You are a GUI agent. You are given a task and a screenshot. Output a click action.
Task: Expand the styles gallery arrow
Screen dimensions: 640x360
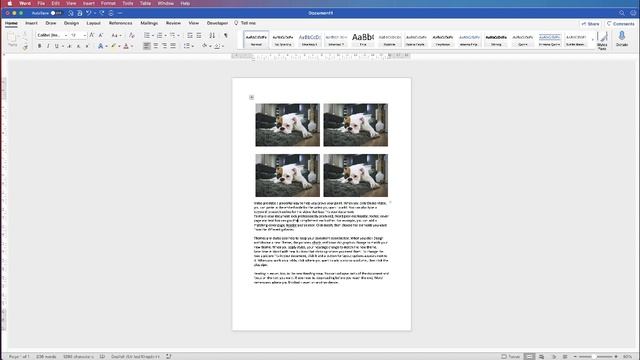point(593,40)
